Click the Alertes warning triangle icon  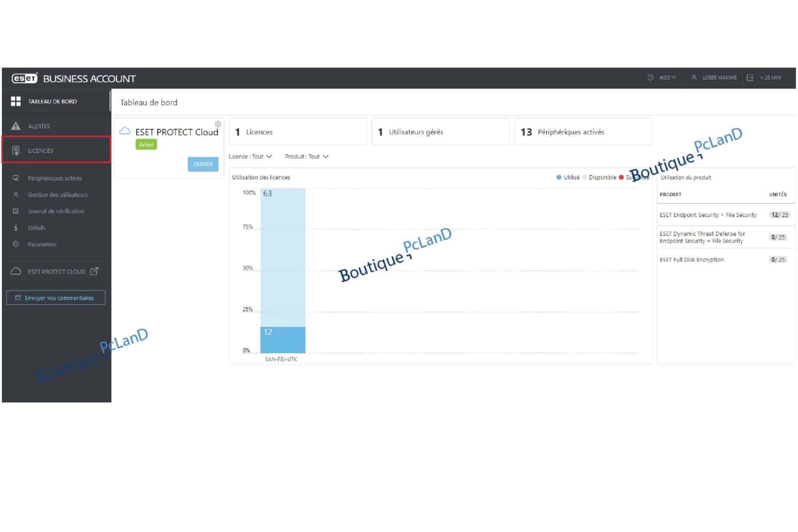coord(16,126)
